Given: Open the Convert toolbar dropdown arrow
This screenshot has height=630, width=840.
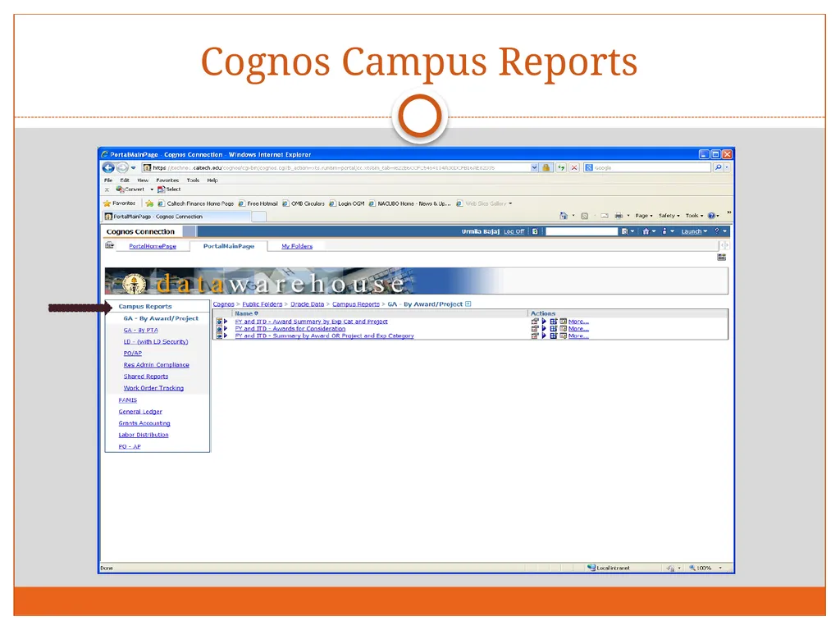Looking at the screenshot, I should tap(152, 189).
